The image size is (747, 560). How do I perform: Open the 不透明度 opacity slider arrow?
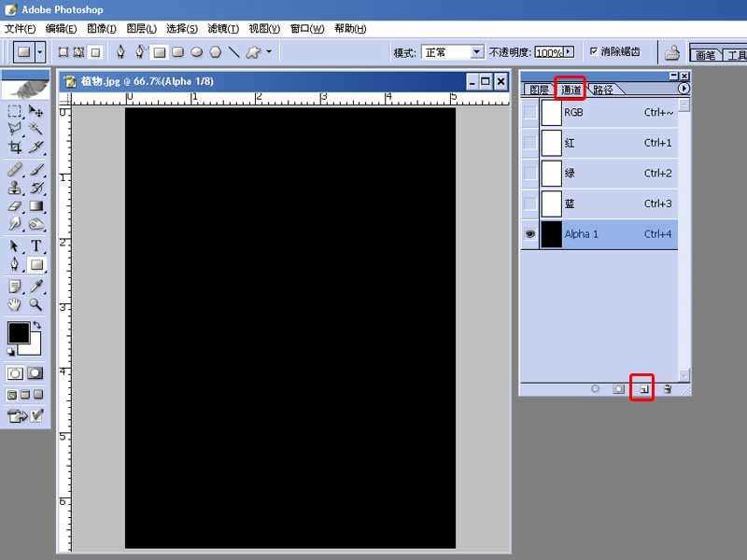569,51
